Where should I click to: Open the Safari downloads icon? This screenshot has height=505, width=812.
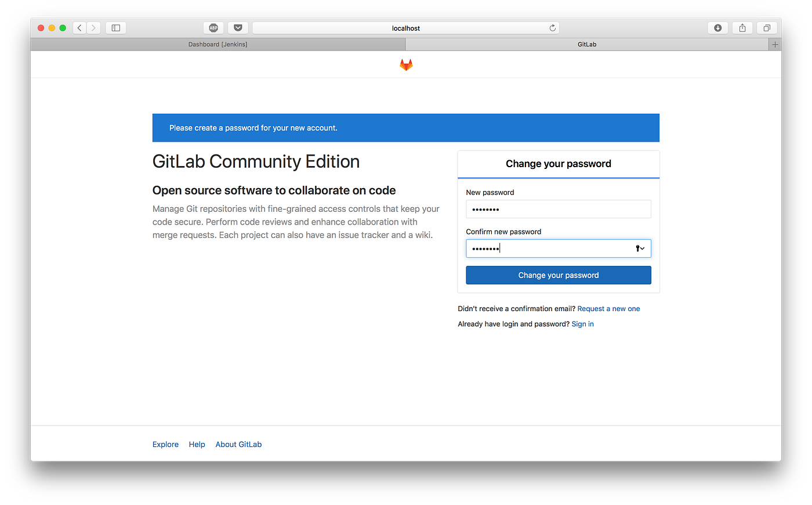(717, 27)
